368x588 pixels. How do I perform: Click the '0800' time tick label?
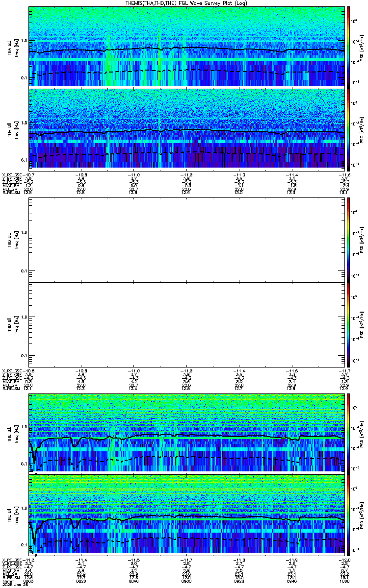coord(29,581)
